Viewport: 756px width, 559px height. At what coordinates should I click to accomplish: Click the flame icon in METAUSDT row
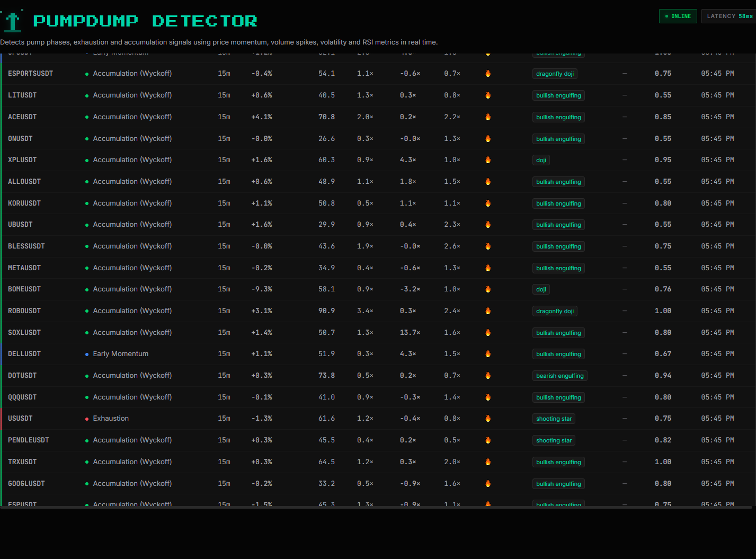(x=488, y=268)
